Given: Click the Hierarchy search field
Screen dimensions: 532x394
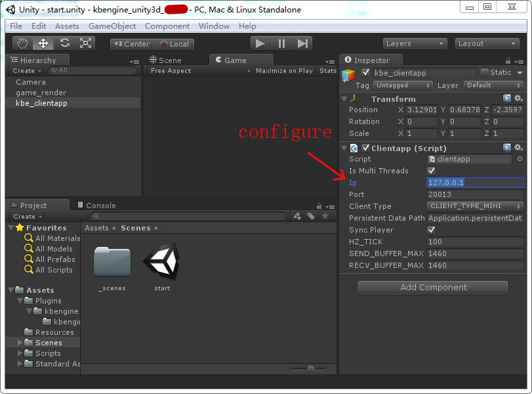Looking at the screenshot, I should 92,70.
